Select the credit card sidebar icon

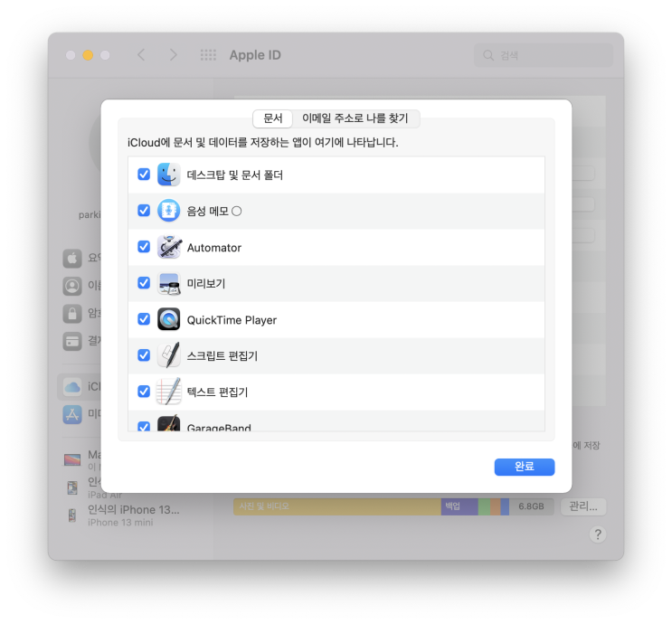[72, 341]
